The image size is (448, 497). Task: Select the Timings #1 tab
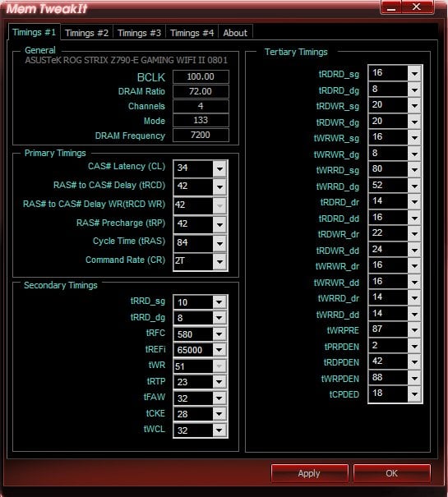(x=35, y=32)
